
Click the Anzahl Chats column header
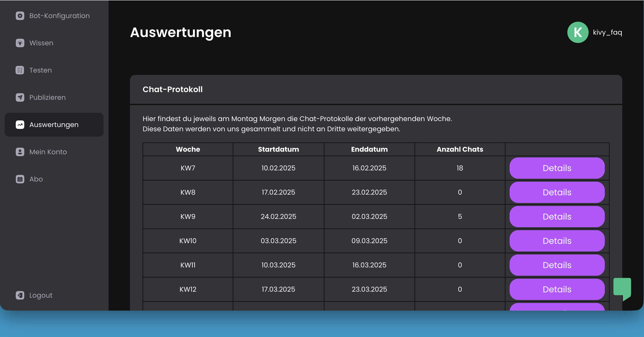[x=460, y=149]
